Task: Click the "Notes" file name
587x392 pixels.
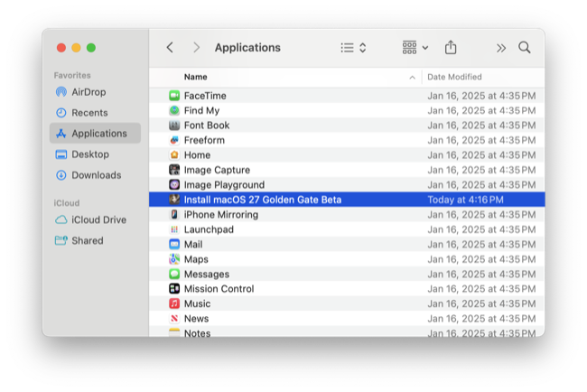Action: (197, 333)
